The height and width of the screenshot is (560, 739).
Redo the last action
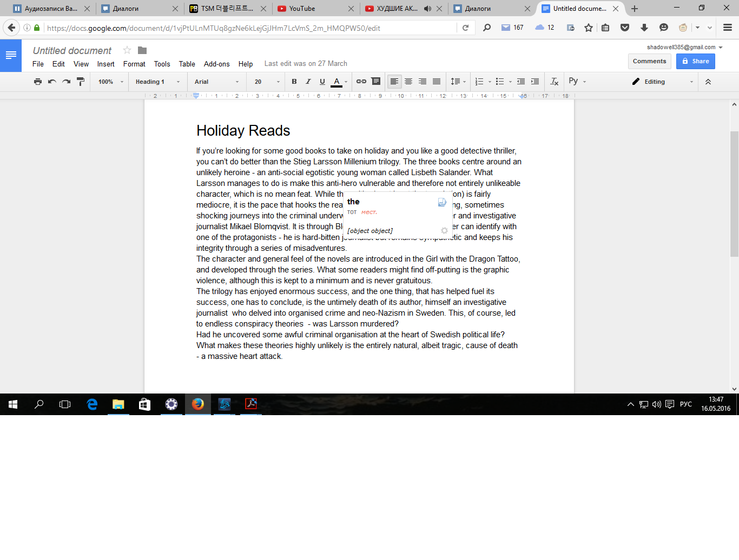coord(66,82)
